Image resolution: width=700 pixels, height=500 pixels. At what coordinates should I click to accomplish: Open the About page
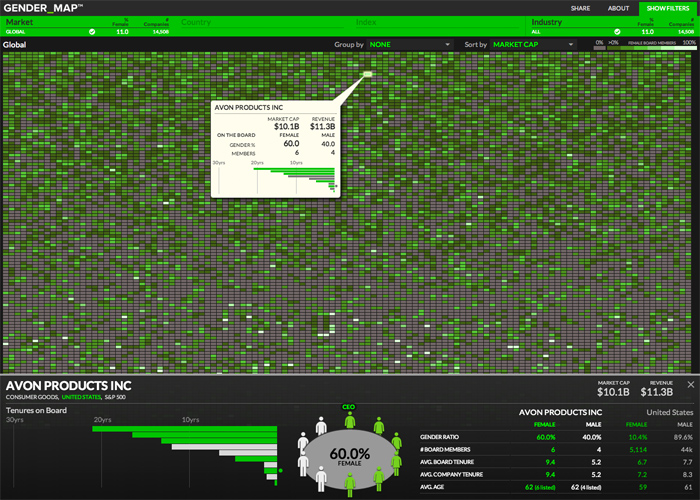(618, 8)
